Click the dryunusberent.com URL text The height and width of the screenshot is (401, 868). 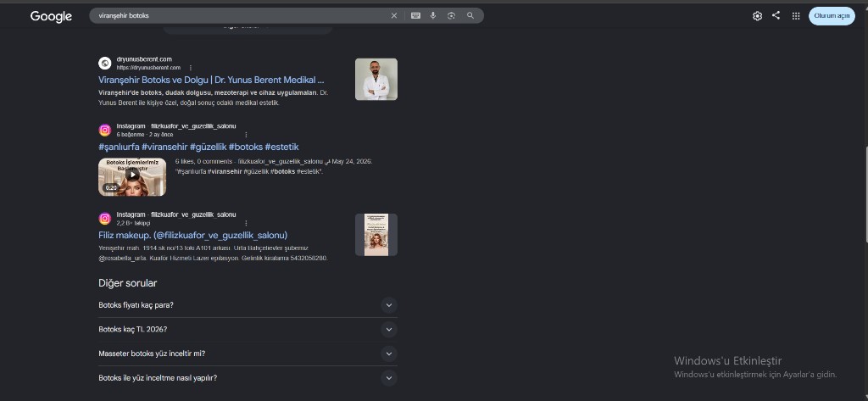pos(148,68)
